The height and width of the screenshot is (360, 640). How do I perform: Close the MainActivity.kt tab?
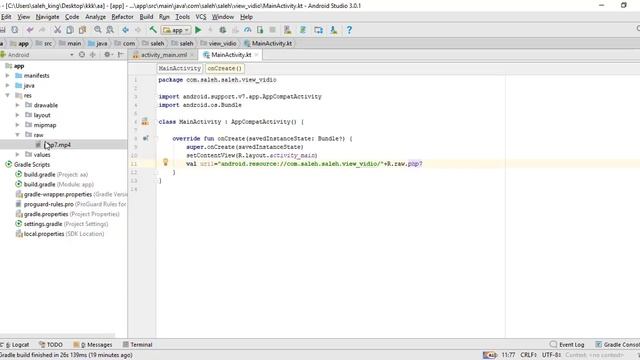click(256, 55)
